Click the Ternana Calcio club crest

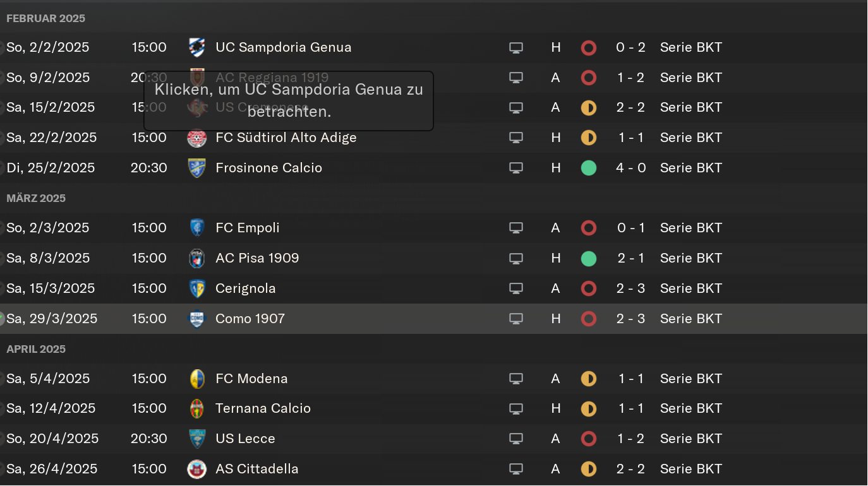tap(197, 408)
